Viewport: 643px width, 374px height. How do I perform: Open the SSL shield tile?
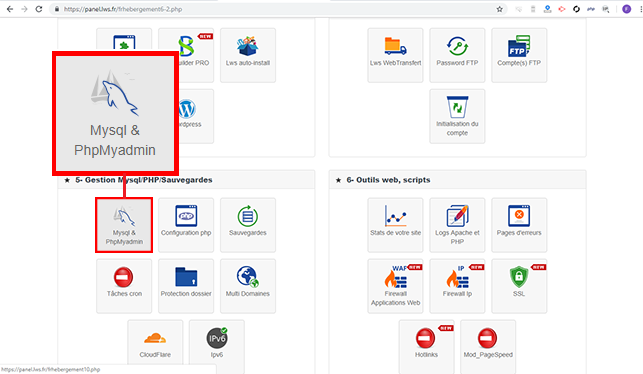tap(519, 286)
